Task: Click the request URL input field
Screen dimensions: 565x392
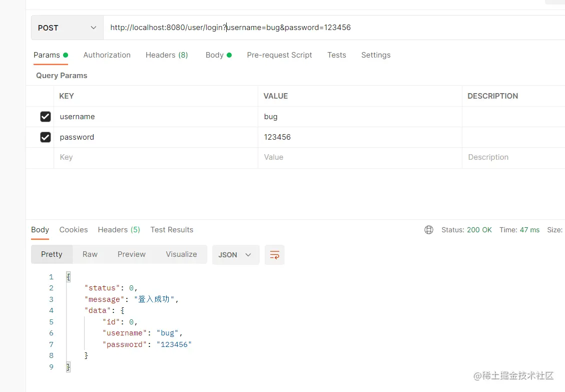Action: pos(334,28)
